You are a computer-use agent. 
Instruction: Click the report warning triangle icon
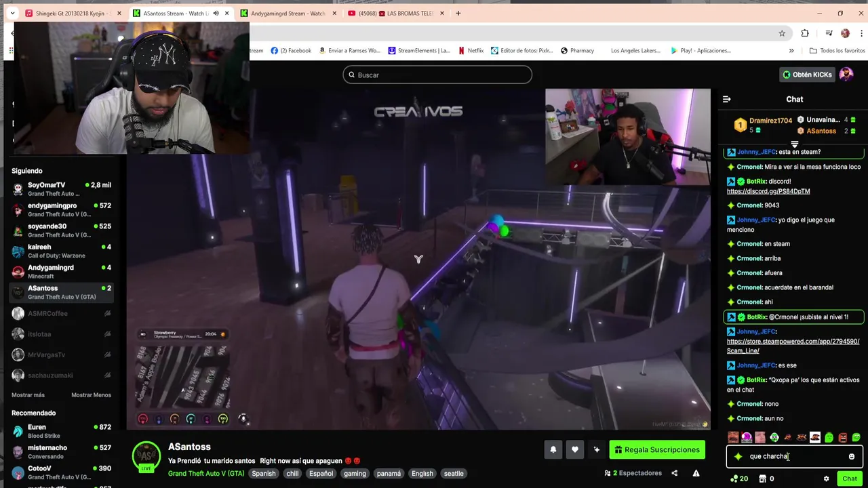(696, 473)
